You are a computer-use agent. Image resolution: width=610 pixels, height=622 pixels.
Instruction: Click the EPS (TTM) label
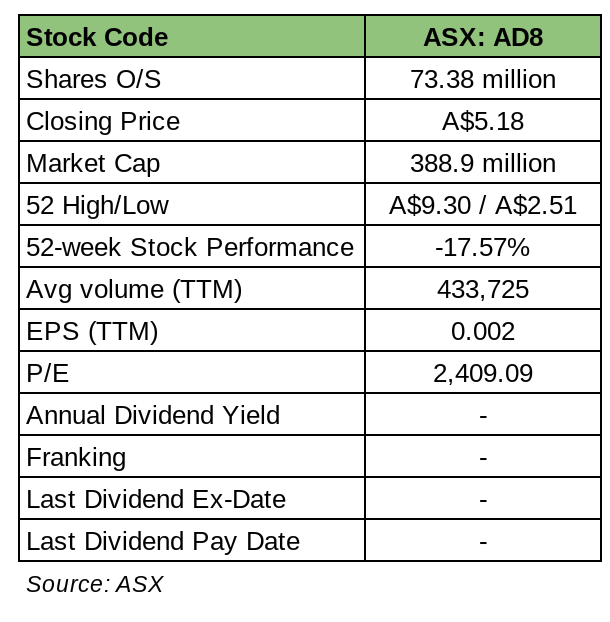tap(92, 332)
